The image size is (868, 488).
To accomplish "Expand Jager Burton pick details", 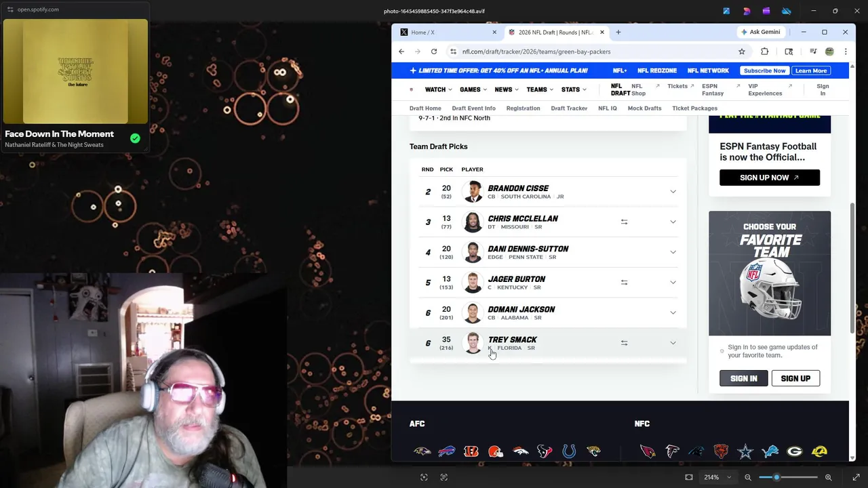I will (673, 282).
